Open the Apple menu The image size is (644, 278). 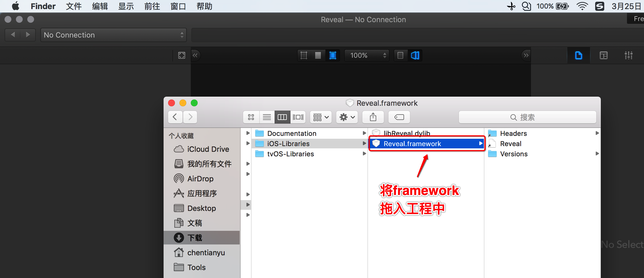click(16, 6)
